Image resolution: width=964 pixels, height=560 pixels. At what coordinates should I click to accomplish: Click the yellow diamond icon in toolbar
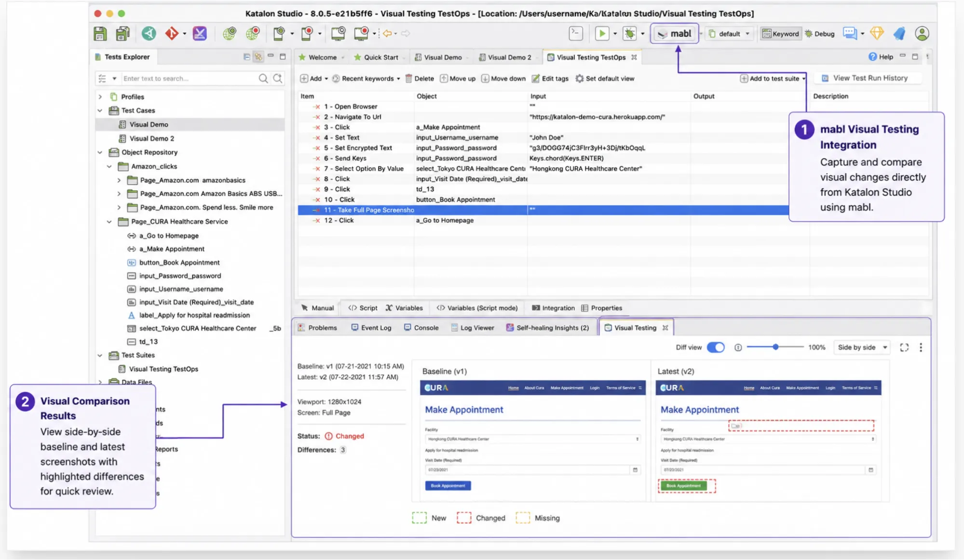pos(877,33)
